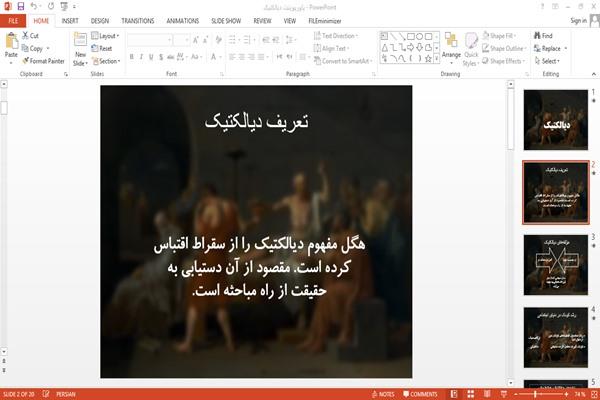Toggle Underline formatting
600x400 pixels.
[151, 57]
